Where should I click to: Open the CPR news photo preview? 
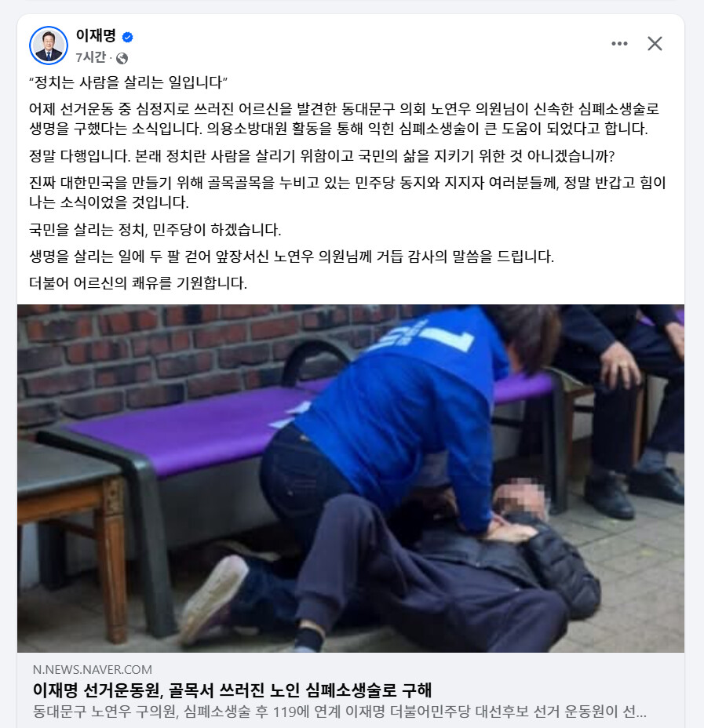point(351,479)
